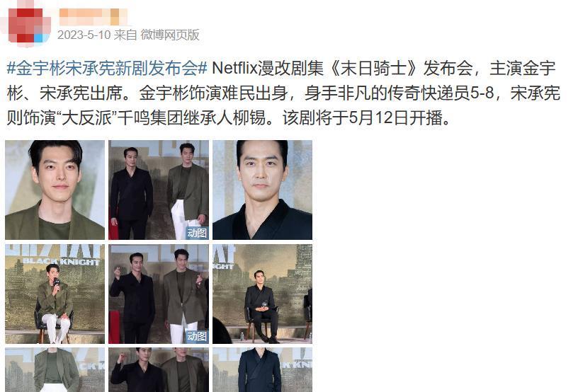The height and width of the screenshot is (392, 578).
Task: Open second-row GIF of two men posing
Action: 159,294
